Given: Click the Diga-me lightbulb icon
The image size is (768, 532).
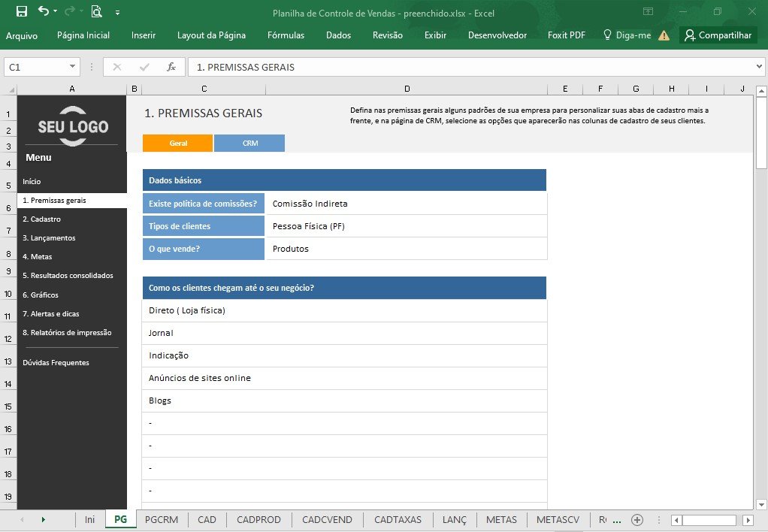Looking at the screenshot, I should (x=607, y=35).
